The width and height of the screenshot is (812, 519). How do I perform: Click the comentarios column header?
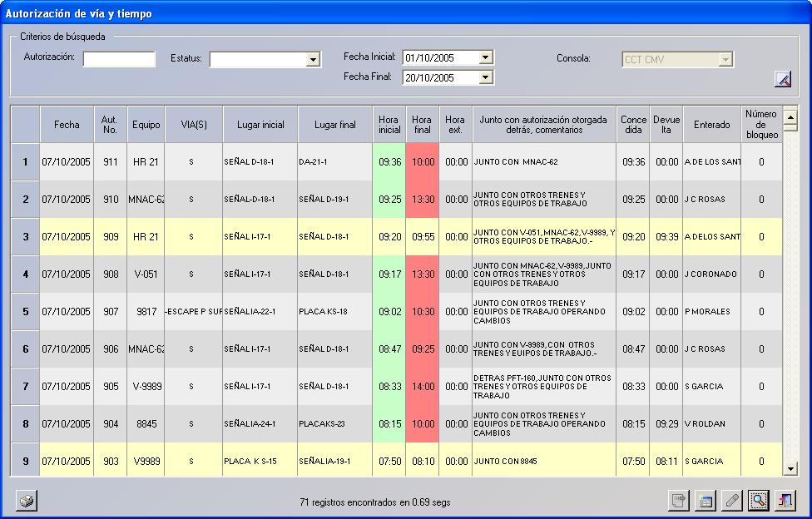pos(544,124)
